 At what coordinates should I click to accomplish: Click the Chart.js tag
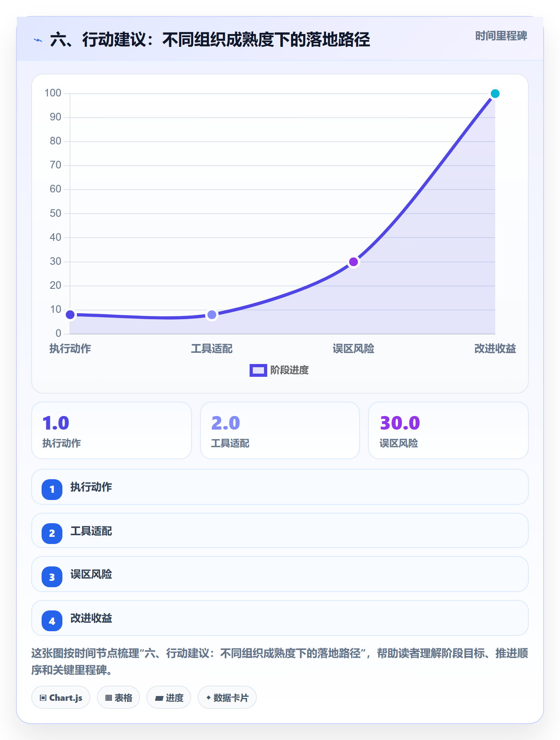(61, 698)
